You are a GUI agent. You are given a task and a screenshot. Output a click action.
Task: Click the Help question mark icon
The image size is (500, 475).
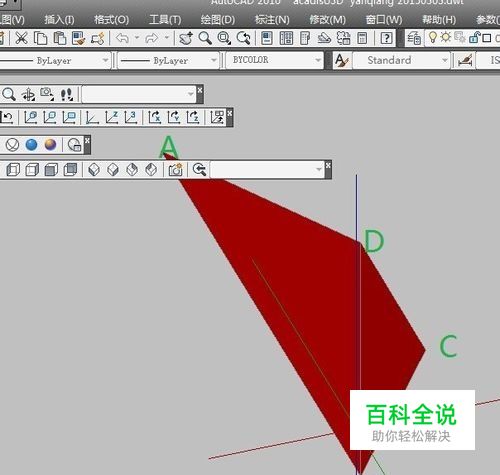pos(386,38)
